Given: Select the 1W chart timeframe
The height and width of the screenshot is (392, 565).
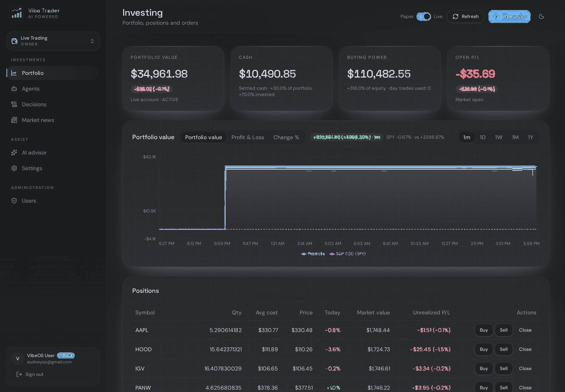Looking at the screenshot, I should [x=499, y=137].
